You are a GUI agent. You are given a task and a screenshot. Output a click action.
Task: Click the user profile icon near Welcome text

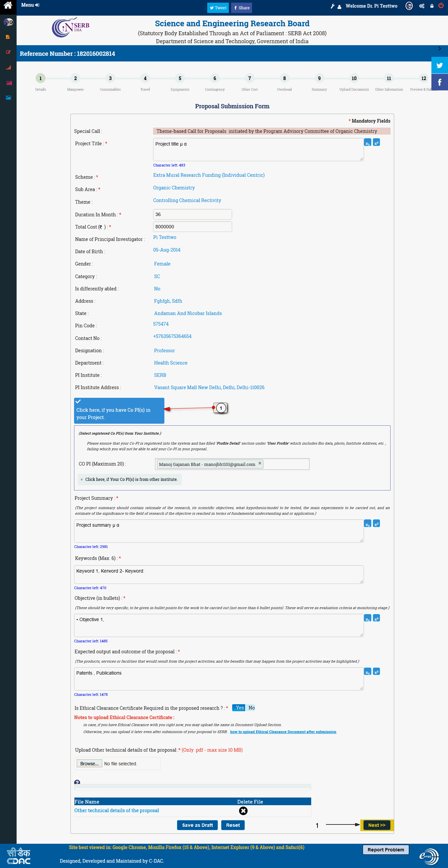pyautogui.click(x=339, y=6)
